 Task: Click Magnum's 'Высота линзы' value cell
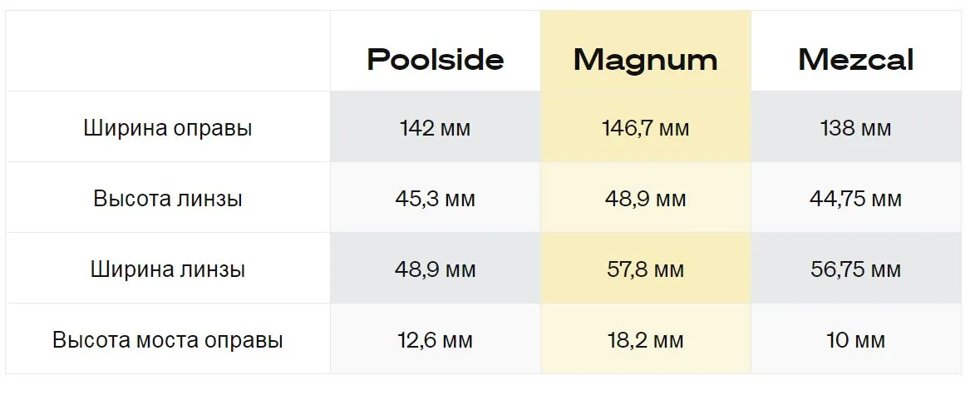pos(645,200)
